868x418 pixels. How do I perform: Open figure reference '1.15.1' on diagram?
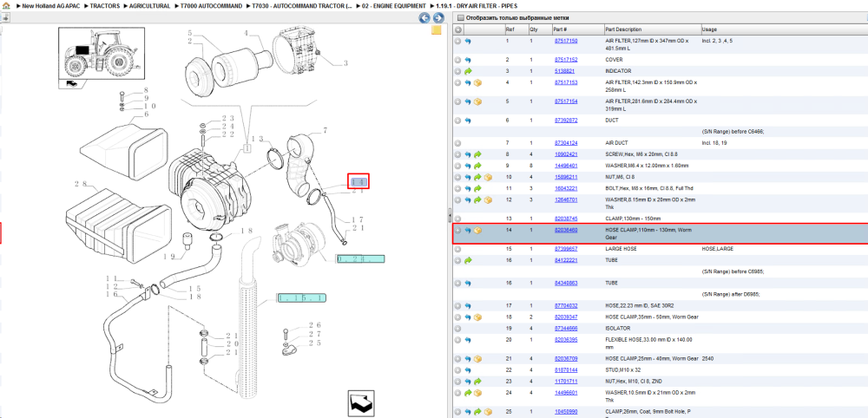tap(302, 298)
